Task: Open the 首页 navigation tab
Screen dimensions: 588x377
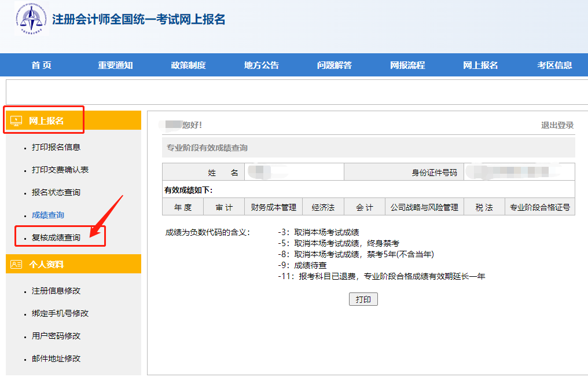Action: [41, 65]
